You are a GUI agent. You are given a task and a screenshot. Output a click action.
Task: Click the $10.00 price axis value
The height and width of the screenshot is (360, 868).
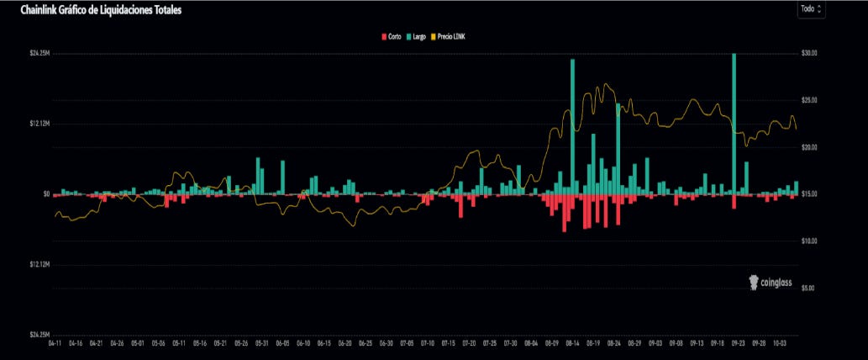pos(809,241)
